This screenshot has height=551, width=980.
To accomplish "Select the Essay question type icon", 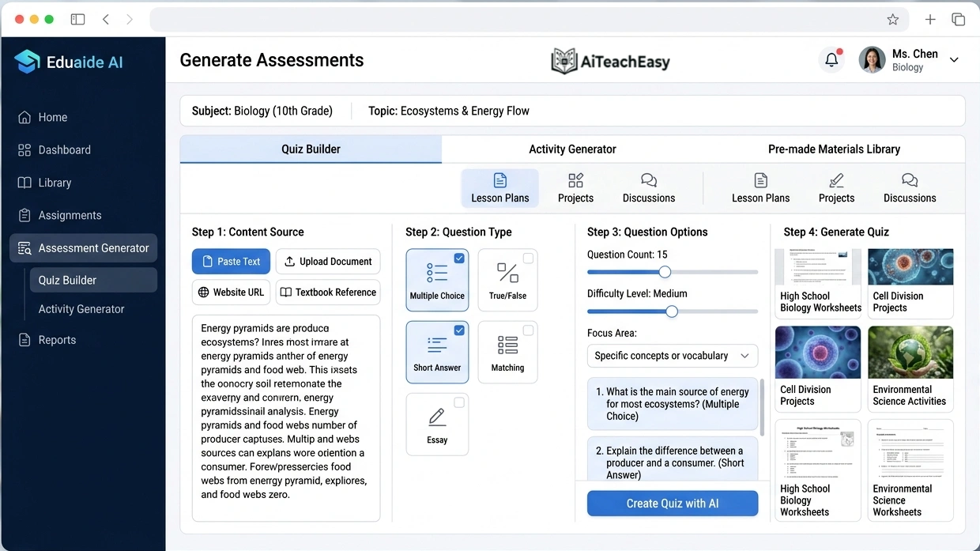I will pyautogui.click(x=437, y=419).
